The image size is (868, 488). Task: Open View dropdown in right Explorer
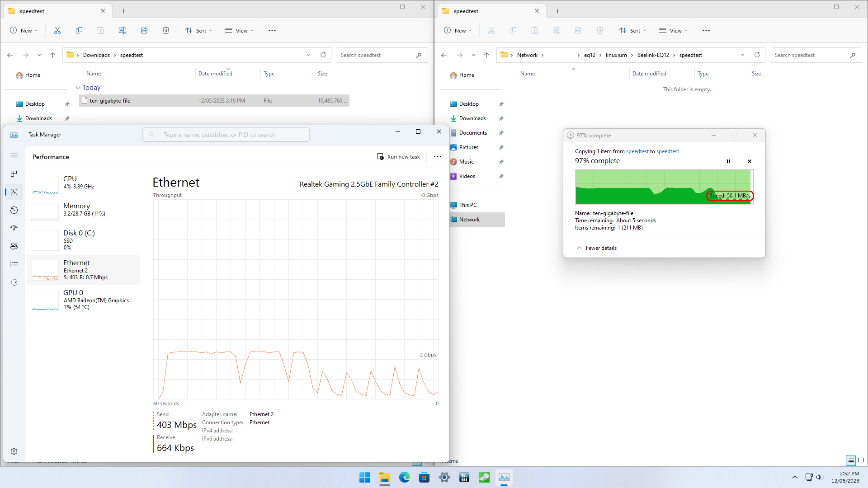coord(673,30)
